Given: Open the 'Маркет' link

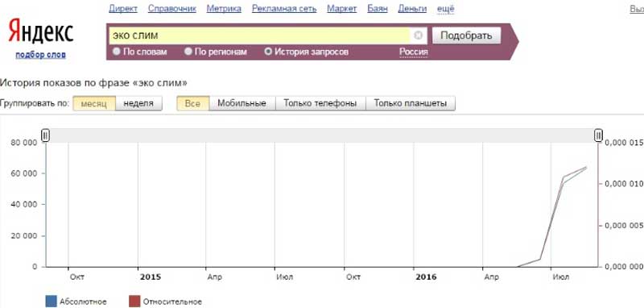Looking at the screenshot, I should 342,9.
